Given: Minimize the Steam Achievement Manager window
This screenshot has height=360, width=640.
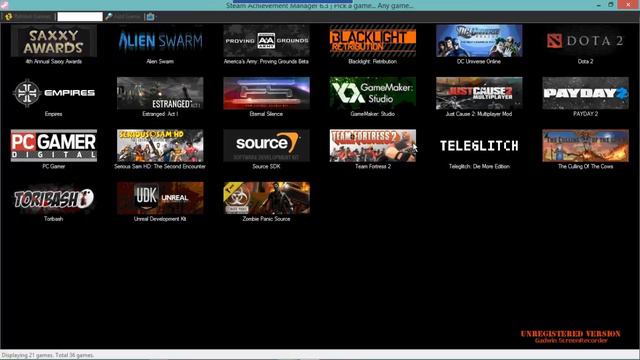Looking at the screenshot, I should click(x=598, y=5).
